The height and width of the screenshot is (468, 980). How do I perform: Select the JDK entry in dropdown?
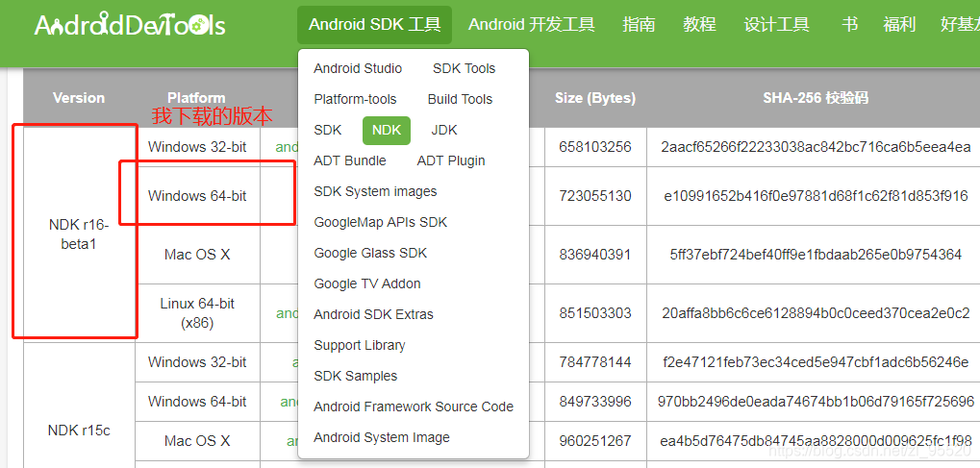click(x=443, y=130)
